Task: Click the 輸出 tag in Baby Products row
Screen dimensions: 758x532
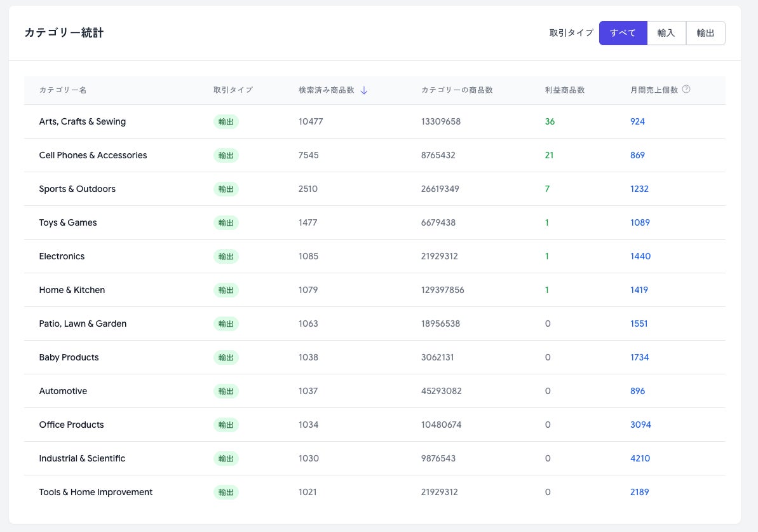Action: tap(226, 357)
